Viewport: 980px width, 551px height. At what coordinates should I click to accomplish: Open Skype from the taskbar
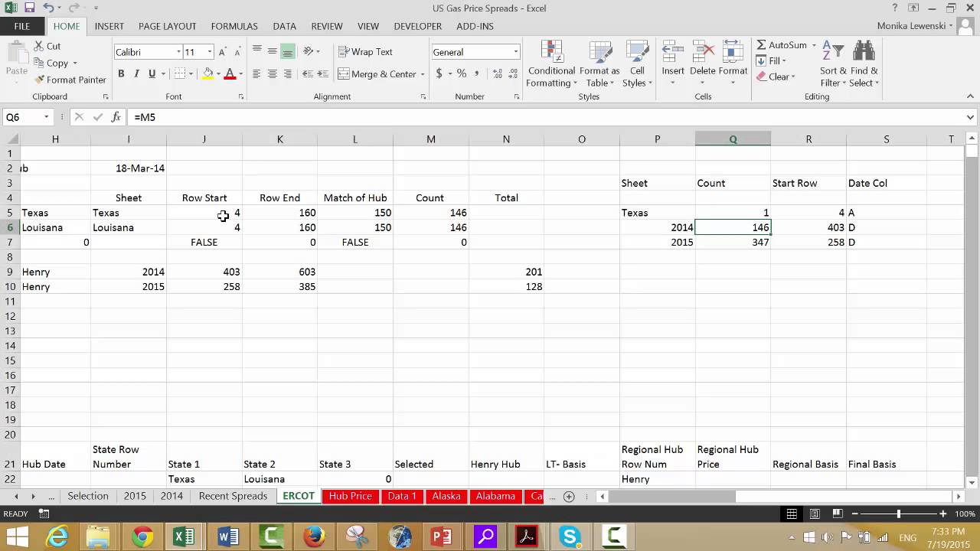point(570,536)
